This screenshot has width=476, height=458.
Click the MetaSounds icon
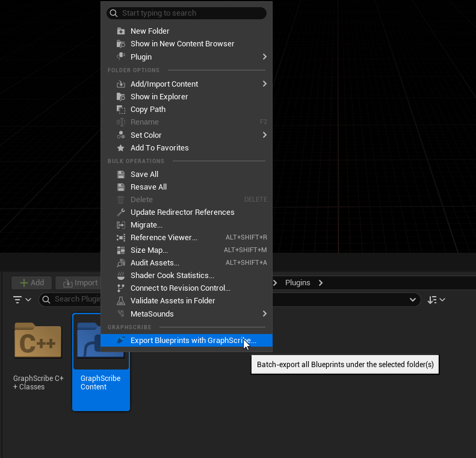pyautogui.click(x=121, y=314)
